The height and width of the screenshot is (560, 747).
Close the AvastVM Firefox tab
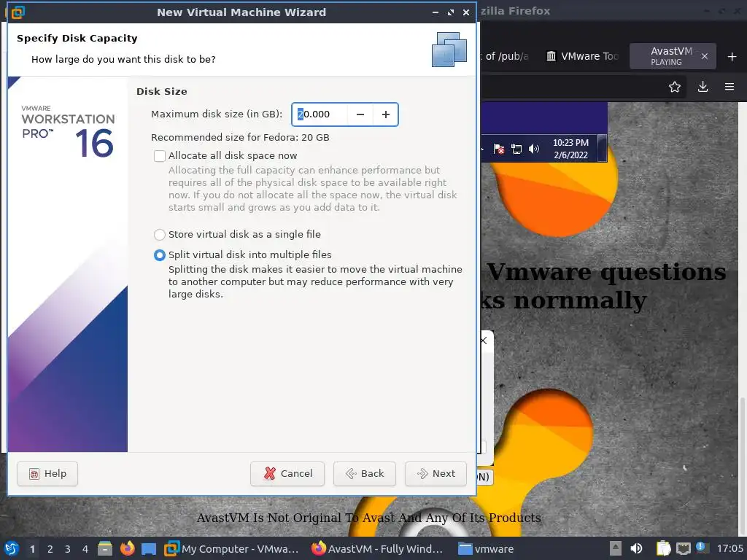[704, 56]
